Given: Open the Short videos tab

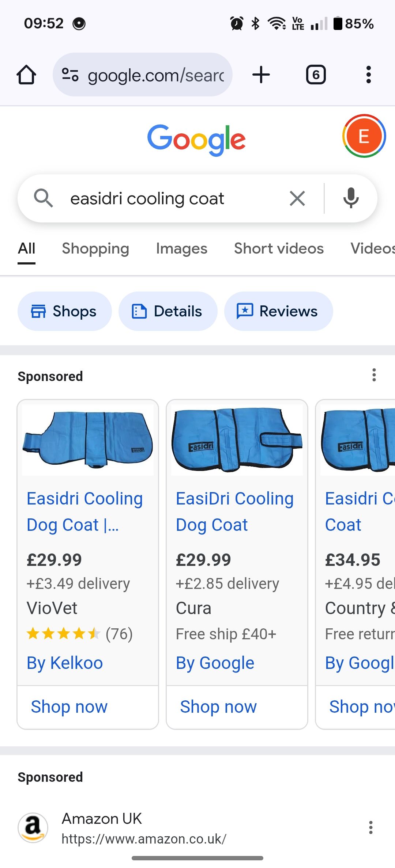Looking at the screenshot, I should point(279,249).
